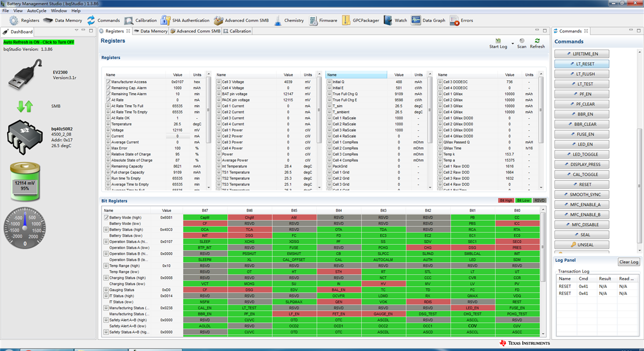Send the LT_RESET command
The height and width of the screenshot is (351, 644).
coord(582,64)
